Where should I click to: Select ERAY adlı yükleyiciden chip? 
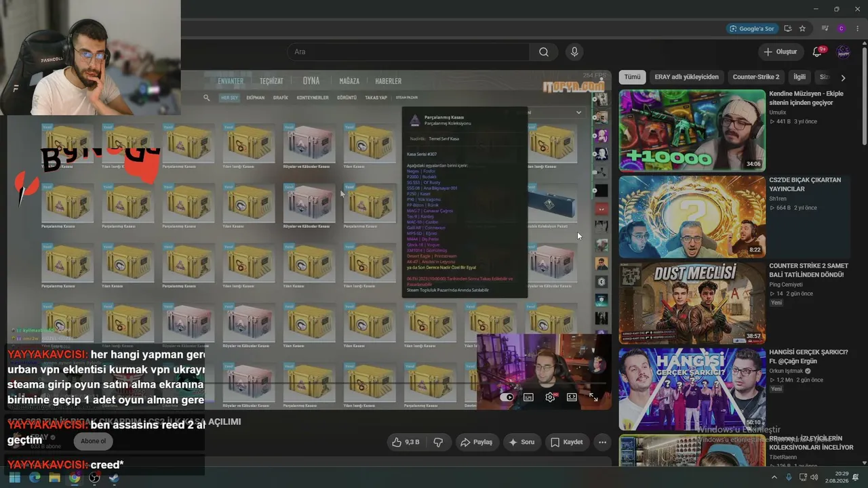(686, 77)
